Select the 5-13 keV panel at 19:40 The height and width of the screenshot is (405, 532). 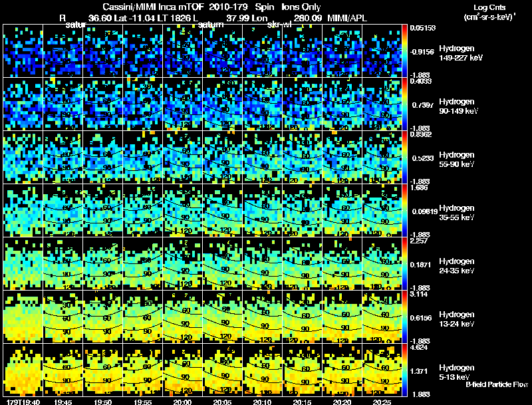point(23,370)
